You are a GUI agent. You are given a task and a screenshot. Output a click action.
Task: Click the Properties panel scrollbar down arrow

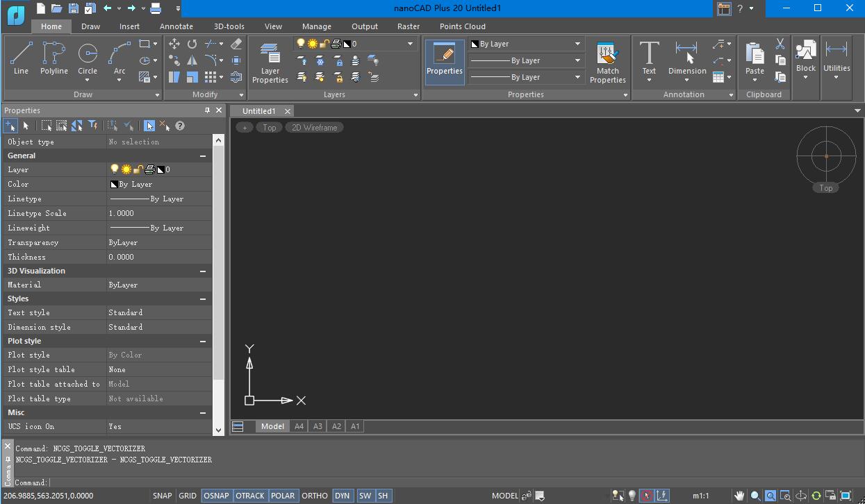pyautogui.click(x=218, y=430)
